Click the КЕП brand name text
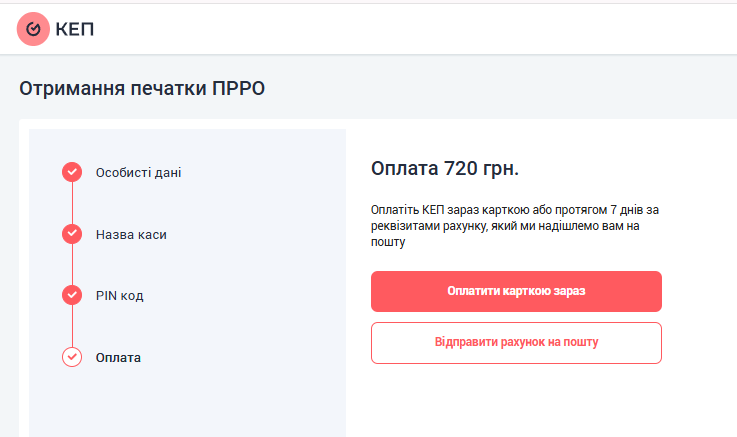737x437 pixels. point(75,29)
